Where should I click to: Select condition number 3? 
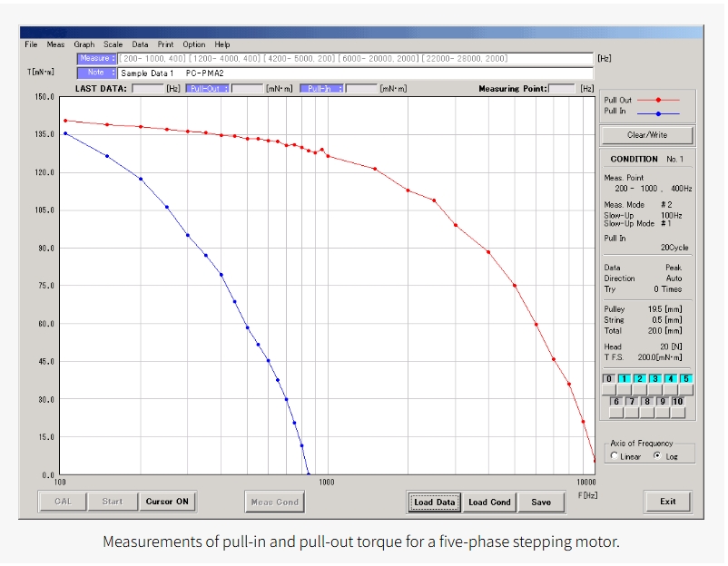[654, 378]
